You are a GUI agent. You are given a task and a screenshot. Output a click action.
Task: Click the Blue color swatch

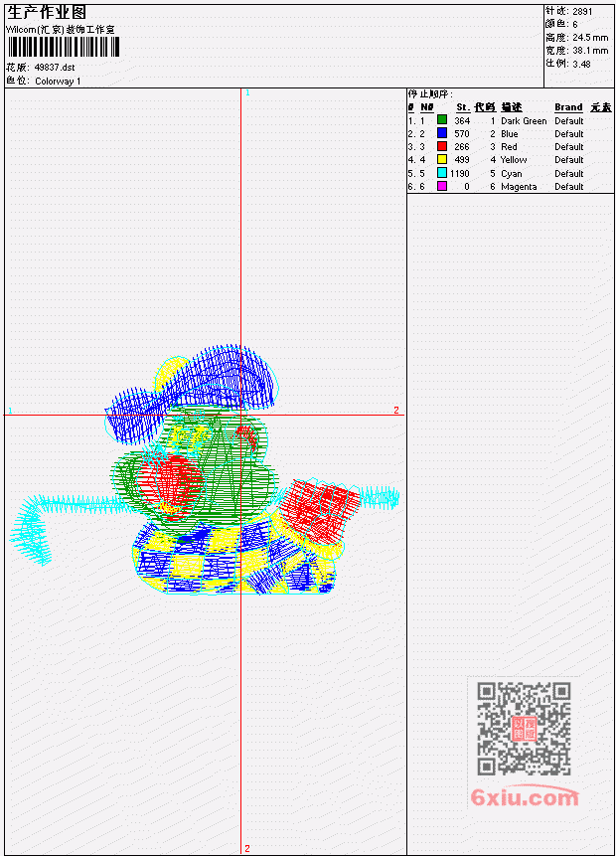[442, 133]
